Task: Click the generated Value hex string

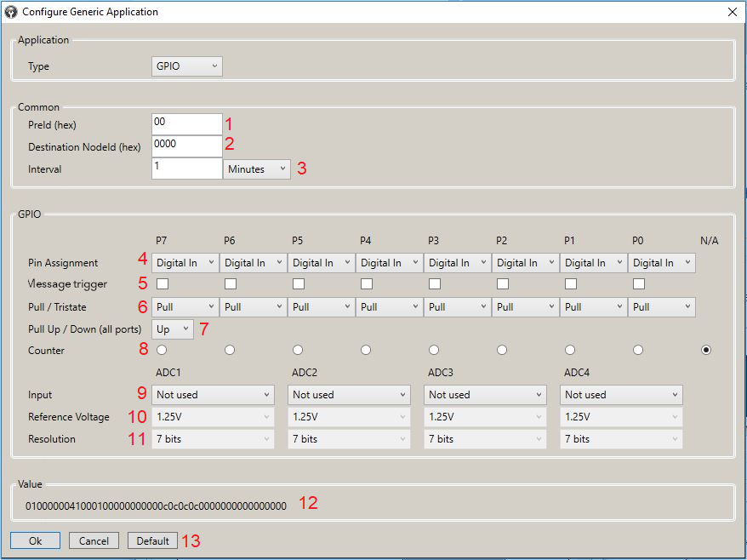Action: click(x=157, y=506)
